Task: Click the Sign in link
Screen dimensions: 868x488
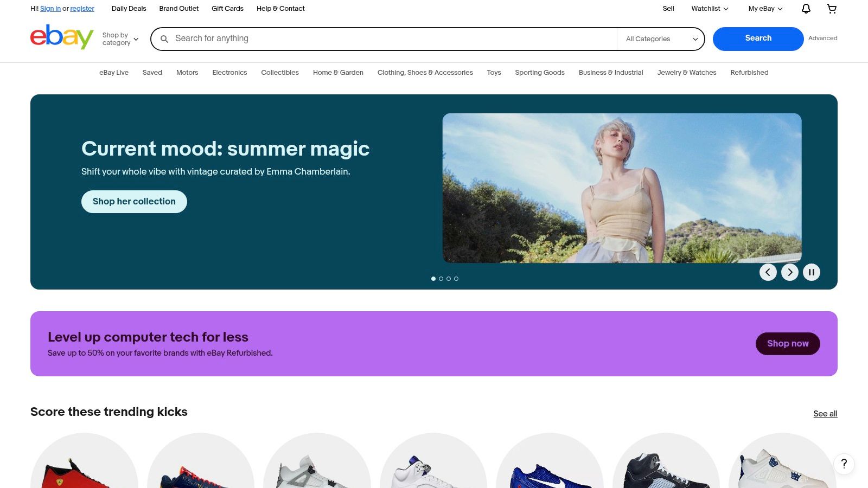Action: (x=50, y=9)
